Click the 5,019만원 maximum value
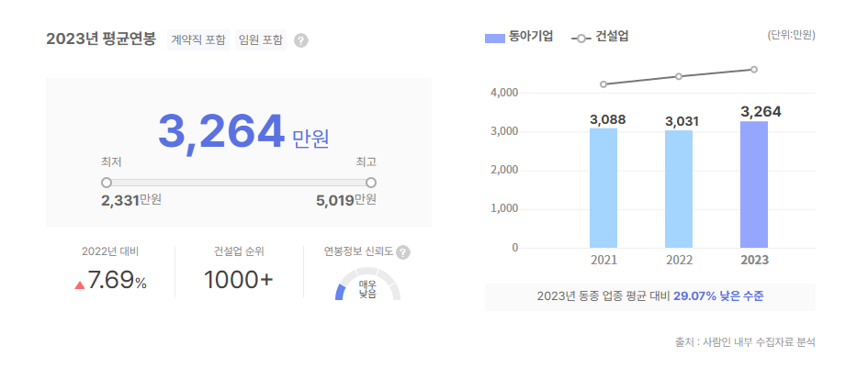The width and height of the screenshot is (868, 390). pos(346,200)
